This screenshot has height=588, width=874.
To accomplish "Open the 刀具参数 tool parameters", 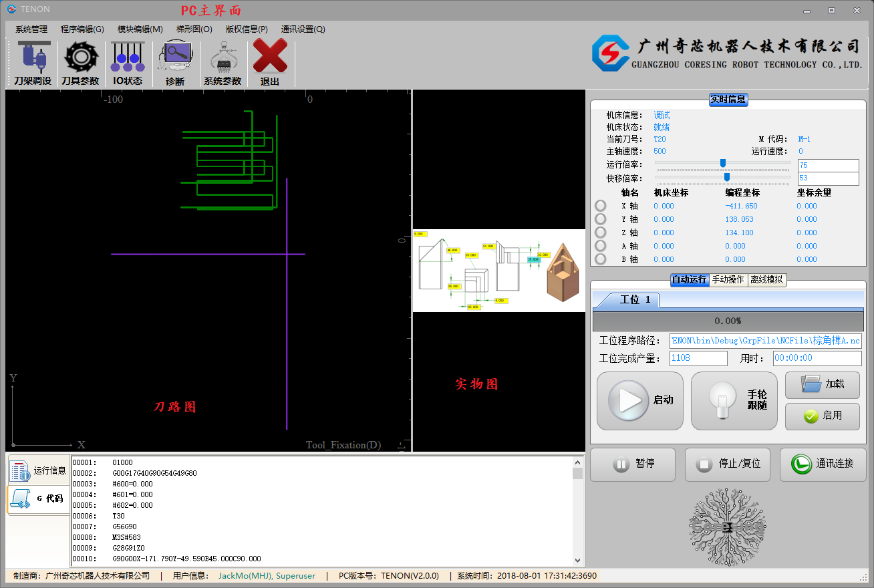I will (x=80, y=63).
